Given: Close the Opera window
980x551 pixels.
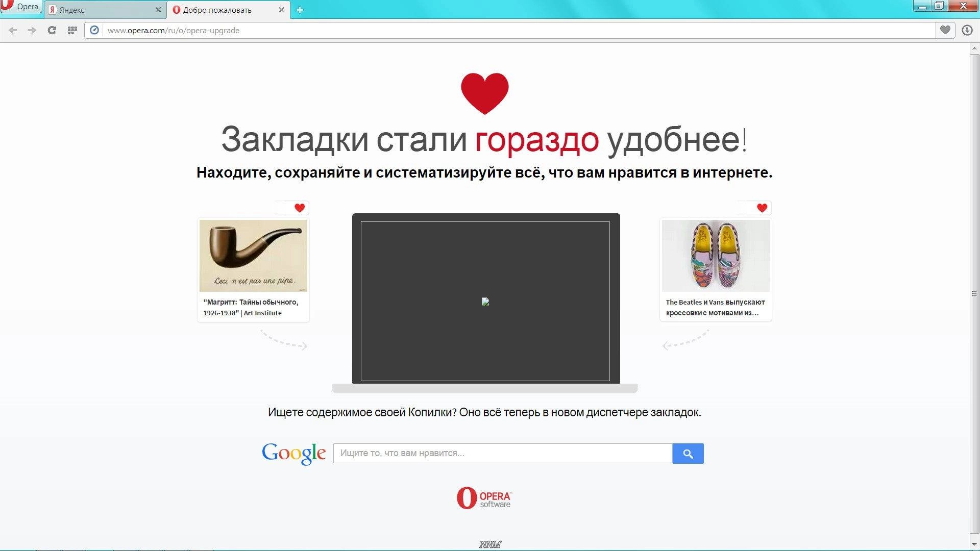Looking at the screenshot, I should (963, 6).
